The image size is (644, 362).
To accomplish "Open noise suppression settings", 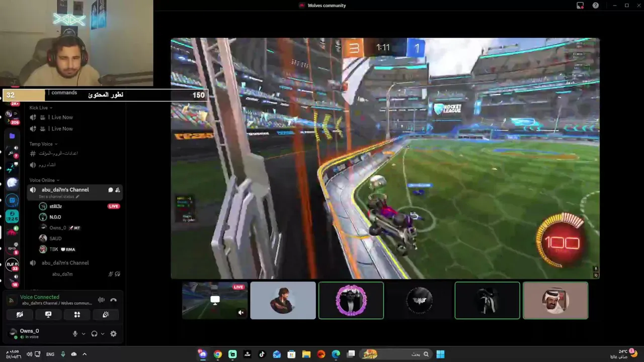I will click(101, 300).
